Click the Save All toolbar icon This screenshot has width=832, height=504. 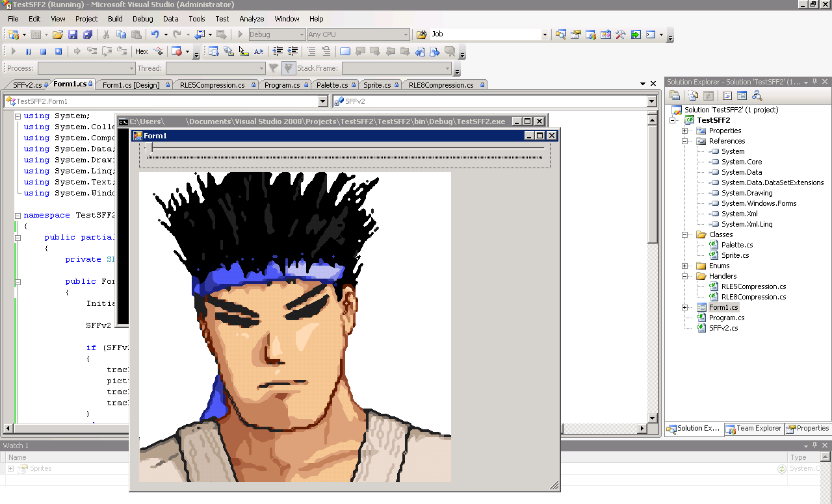click(87, 34)
